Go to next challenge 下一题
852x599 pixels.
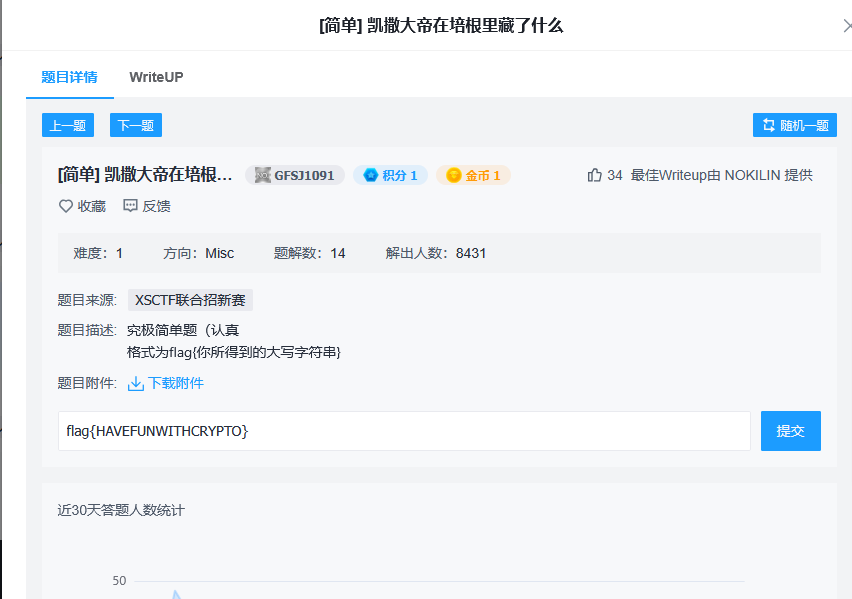(136, 125)
